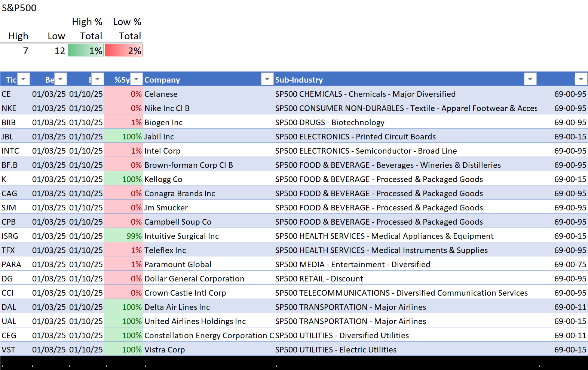Select SP500 UTILITIES - Electric Utilities cell

click(x=405, y=349)
